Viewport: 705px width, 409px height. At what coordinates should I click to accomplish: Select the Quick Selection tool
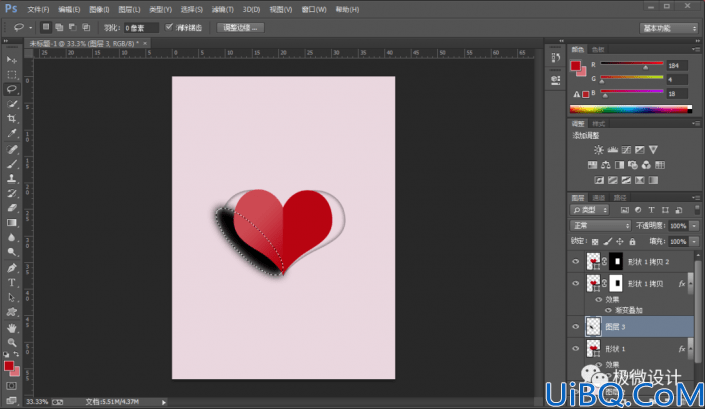click(12, 104)
